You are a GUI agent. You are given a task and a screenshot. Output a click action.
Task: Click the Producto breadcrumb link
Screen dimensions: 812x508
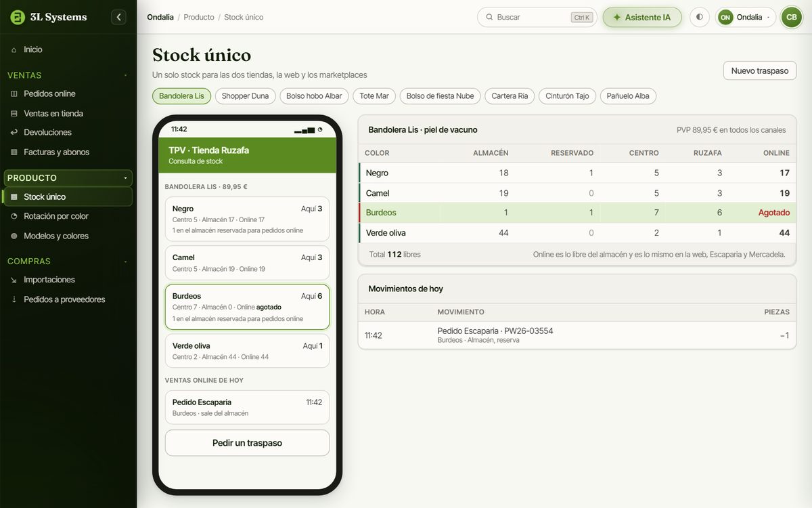(199, 17)
